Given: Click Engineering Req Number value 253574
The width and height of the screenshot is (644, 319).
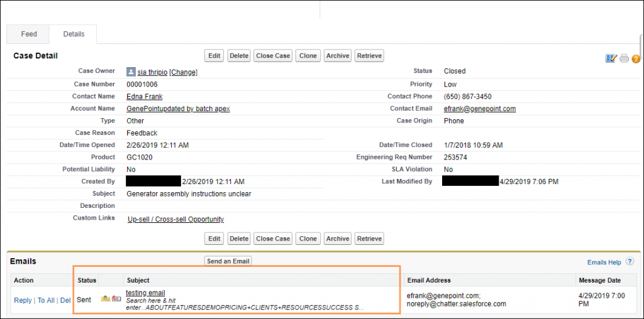Looking at the screenshot, I should [455, 158].
